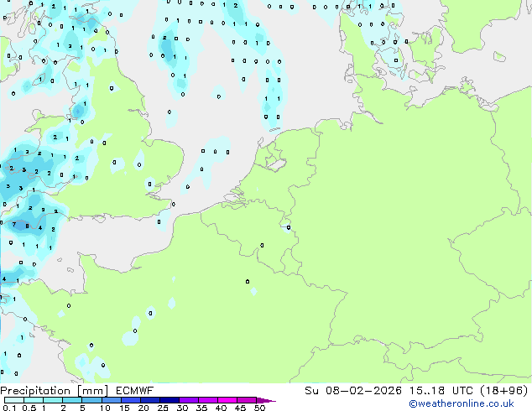Click the '10' legend scale label
532x411 pixels.
coord(105,408)
